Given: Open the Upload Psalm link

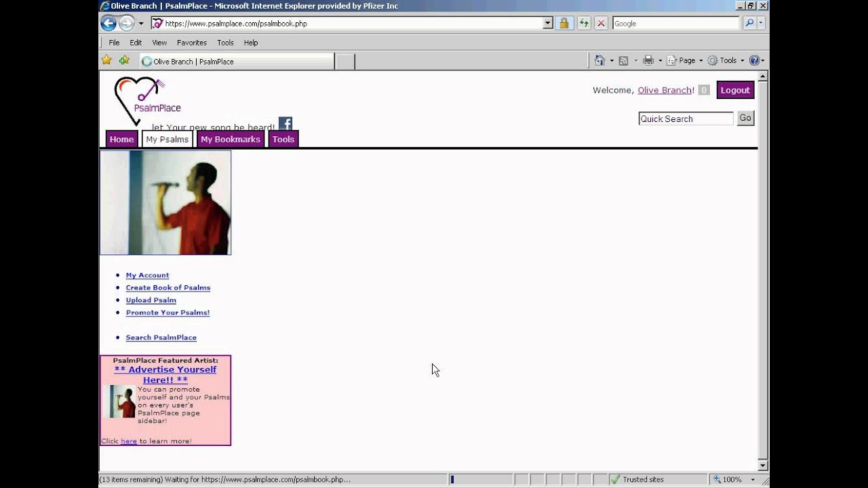Looking at the screenshot, I should (x=151, y=300).
